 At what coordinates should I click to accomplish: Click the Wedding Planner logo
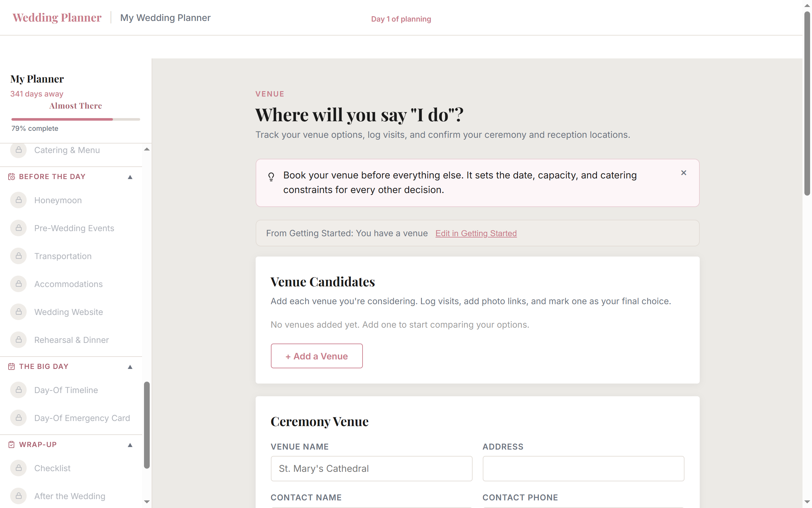tap(57, 17)
